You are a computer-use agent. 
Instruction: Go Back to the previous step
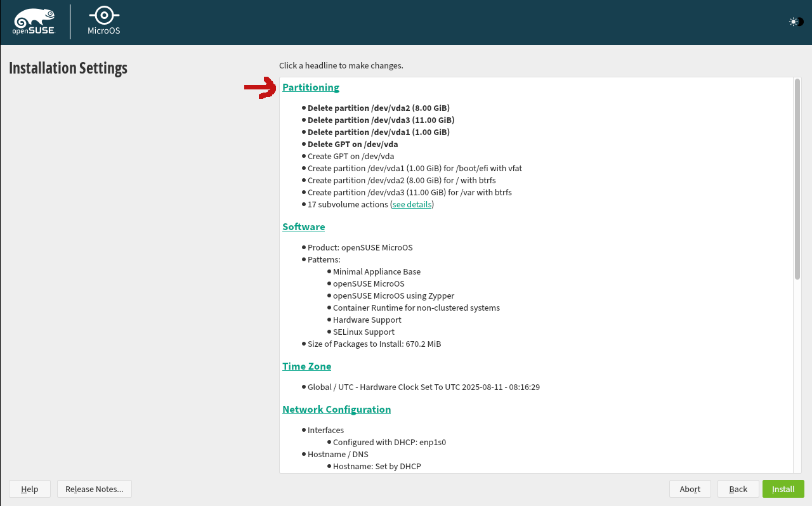(x=737, y=489)
